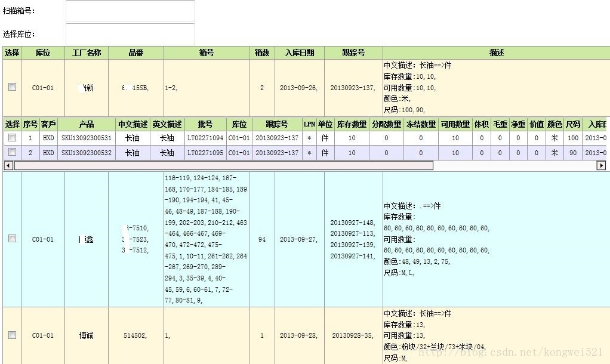
Task: Click the date 2013-09-26
Action: tap(298, 88)
